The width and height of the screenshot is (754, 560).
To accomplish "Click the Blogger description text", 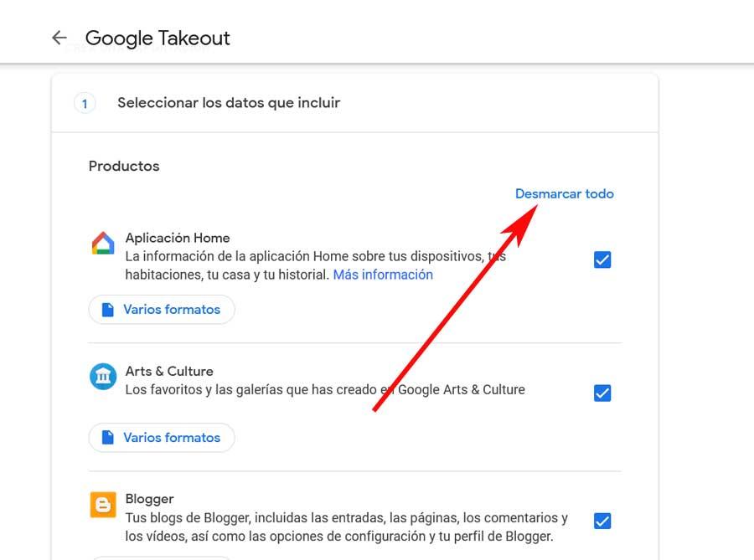I will click(x=347, y=527).
